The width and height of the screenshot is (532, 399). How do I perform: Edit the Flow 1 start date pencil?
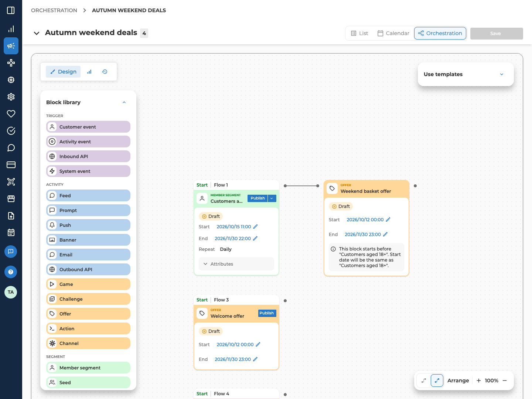click(x=255, y=226)
